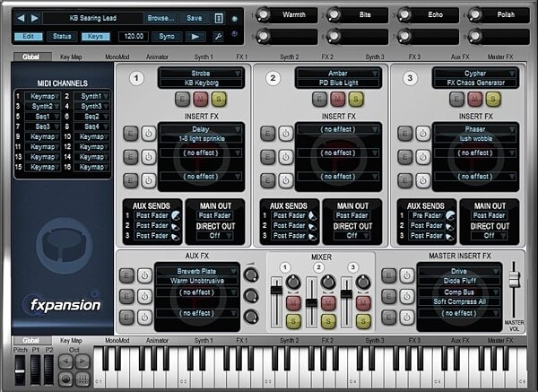Shift keyboard octave down arrow
Screen dimensions: 538x392
point(65,362)
